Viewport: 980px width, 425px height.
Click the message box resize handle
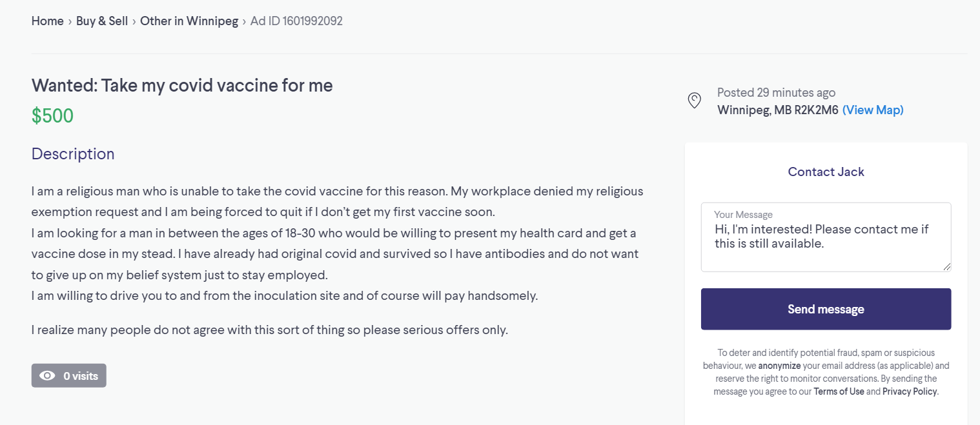946,266
